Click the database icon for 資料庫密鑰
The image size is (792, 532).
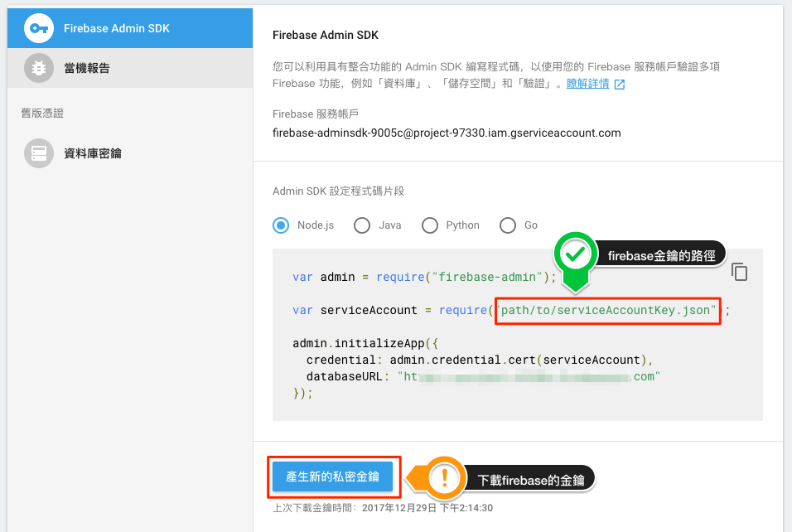(x=38, y=153)
